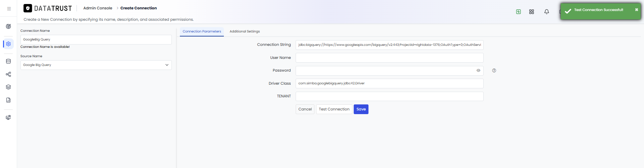This screenshot has height=168, width=644.
Task: Click the help question mark beside Password
Action: click(x=494, y=71)
